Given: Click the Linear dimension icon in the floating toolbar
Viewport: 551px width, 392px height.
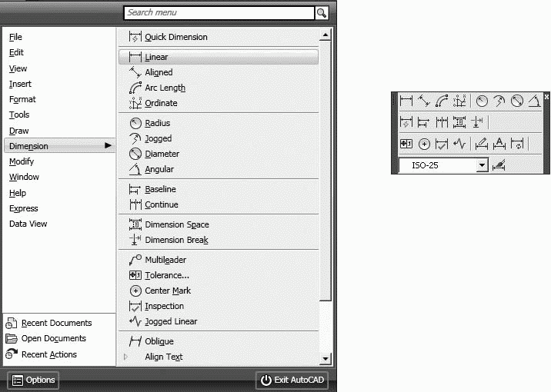Looking at the screenshot, I should [x=406, y=101].
